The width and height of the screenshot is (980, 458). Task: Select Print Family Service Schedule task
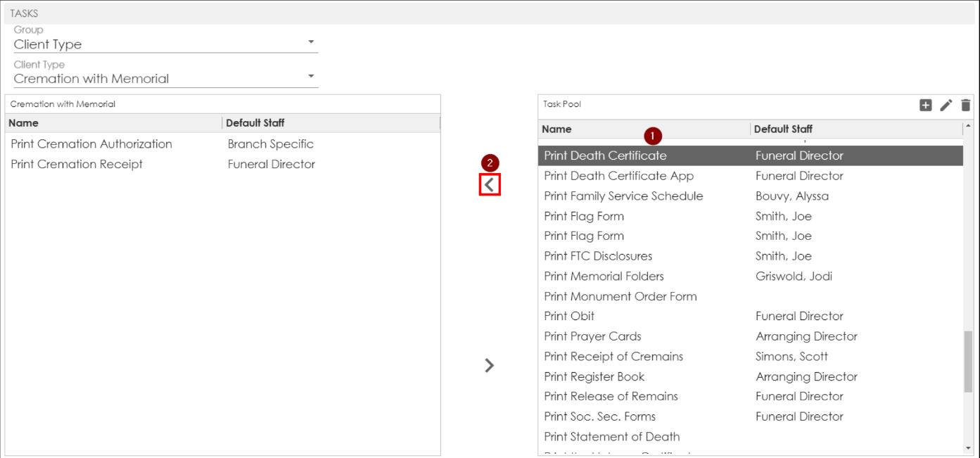(x=623, y=196)
